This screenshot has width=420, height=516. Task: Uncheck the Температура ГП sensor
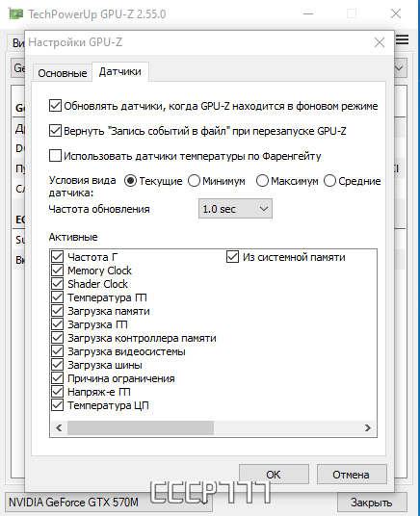pyautogui.click(x=58, y=297)
